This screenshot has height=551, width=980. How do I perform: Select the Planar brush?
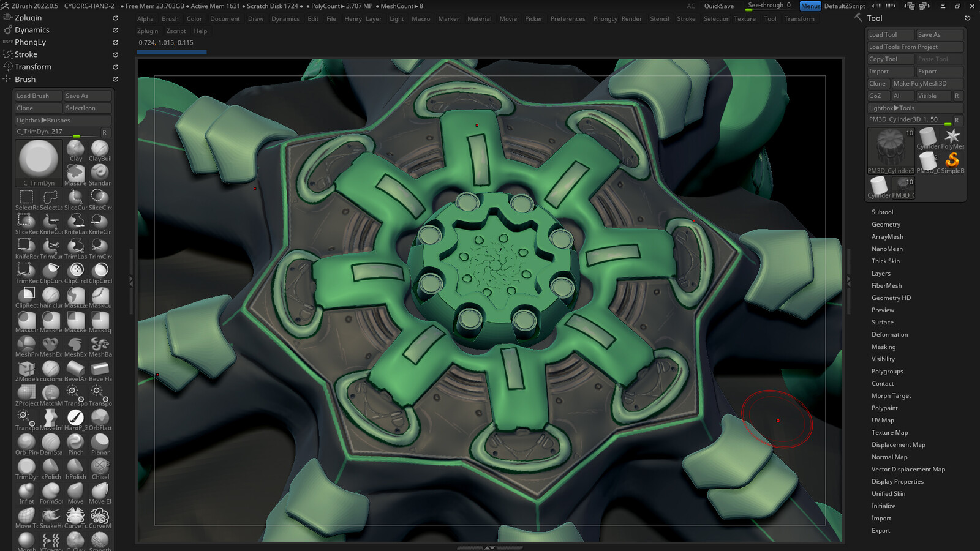pos(100,444)
